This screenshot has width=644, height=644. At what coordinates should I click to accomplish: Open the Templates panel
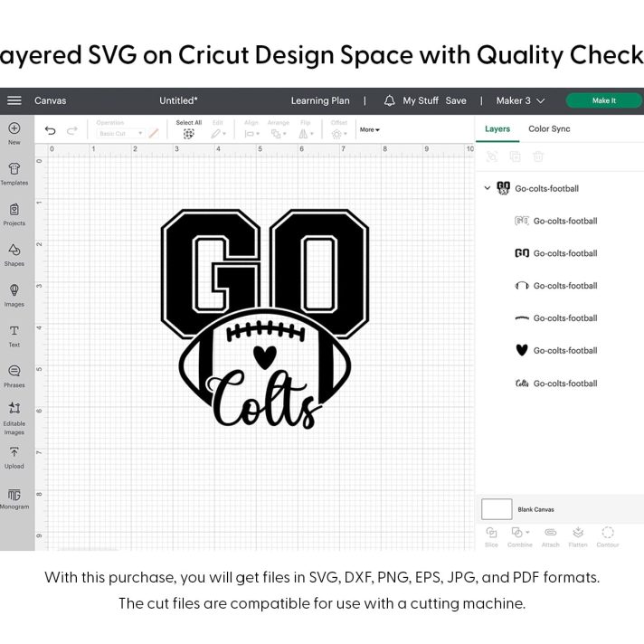[x=14, y=174]
